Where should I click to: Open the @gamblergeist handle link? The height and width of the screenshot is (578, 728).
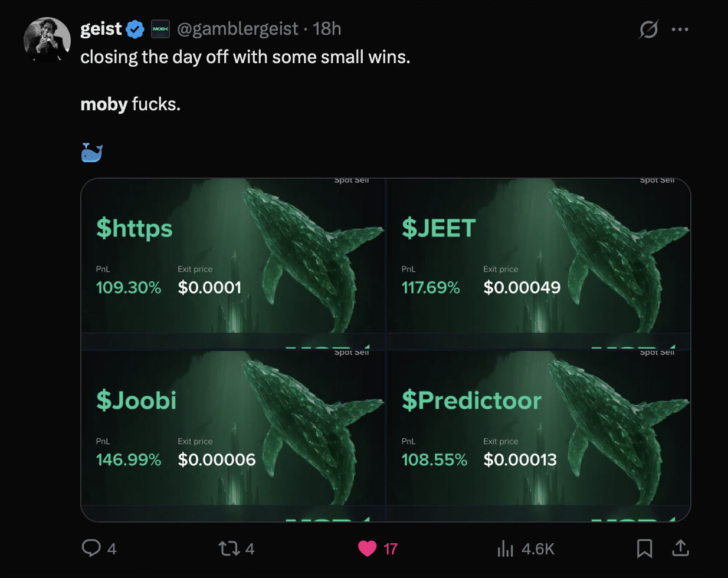[238, 29]
